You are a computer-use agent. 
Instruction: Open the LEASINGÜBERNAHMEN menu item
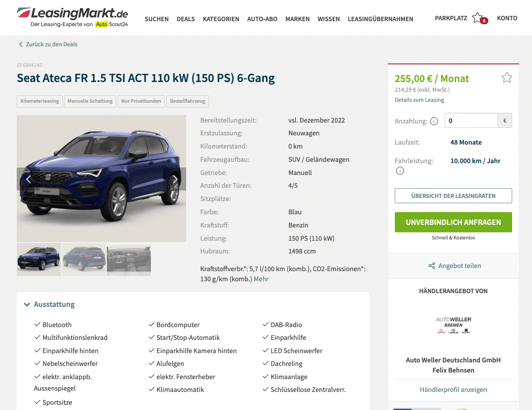[380, 19]
